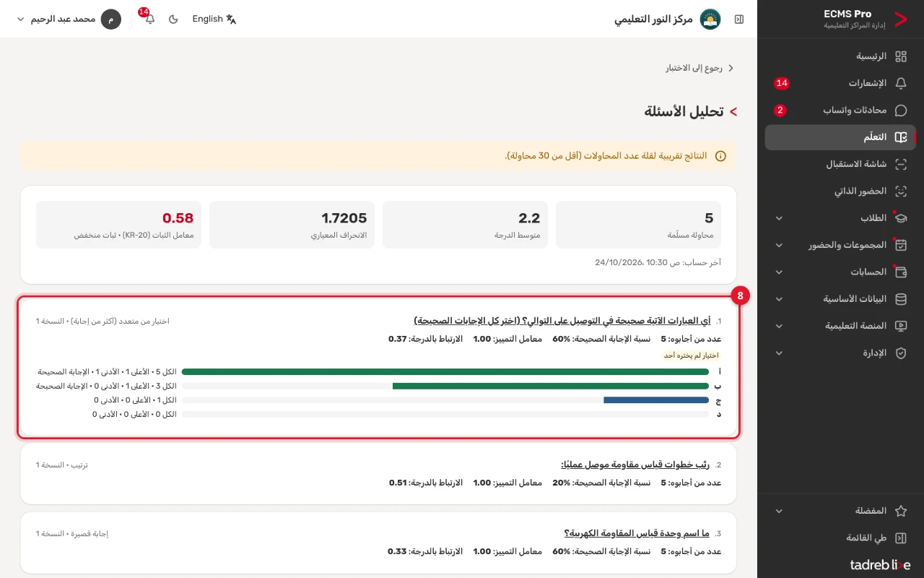The width and height of the screenshot is (924, 578).
Task: Open question 3 link ما اسم وحدة قياس
Action: [x=637, y=533]
